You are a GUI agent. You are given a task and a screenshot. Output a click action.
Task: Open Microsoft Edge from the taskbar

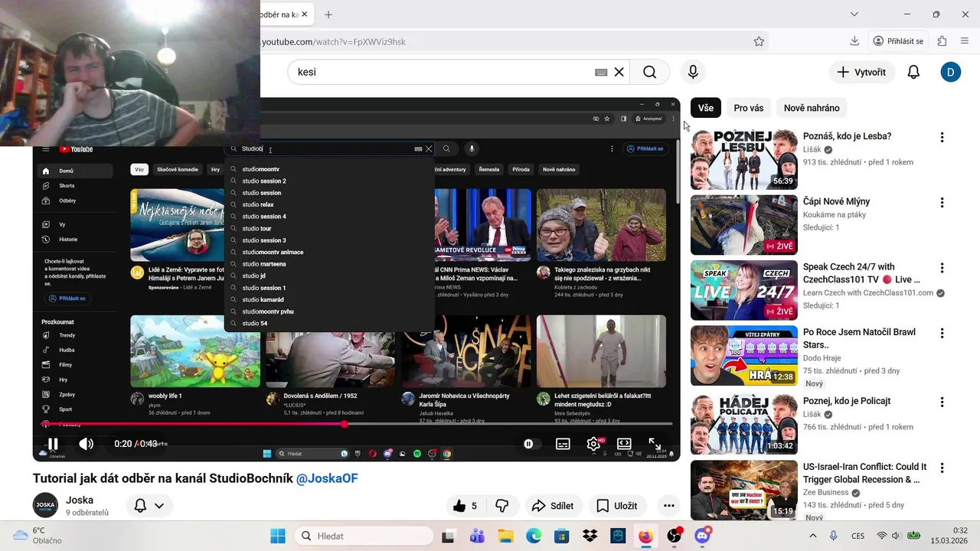click(x=534, y=536)
